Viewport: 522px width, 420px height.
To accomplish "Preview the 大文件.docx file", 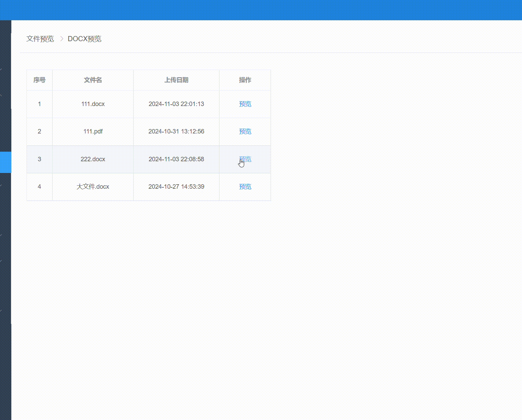I will tap(245, 187).
